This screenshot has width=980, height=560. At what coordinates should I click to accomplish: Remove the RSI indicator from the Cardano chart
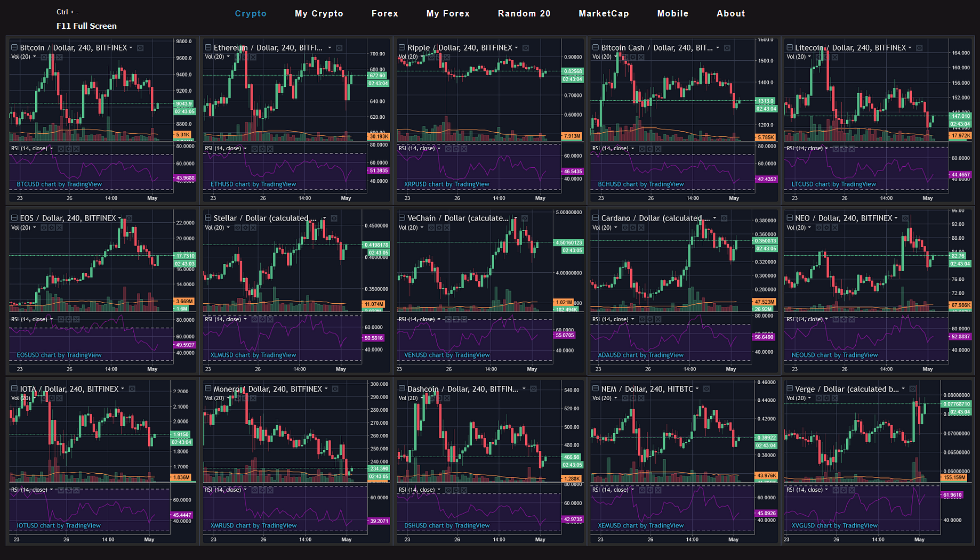pos(658,320)
